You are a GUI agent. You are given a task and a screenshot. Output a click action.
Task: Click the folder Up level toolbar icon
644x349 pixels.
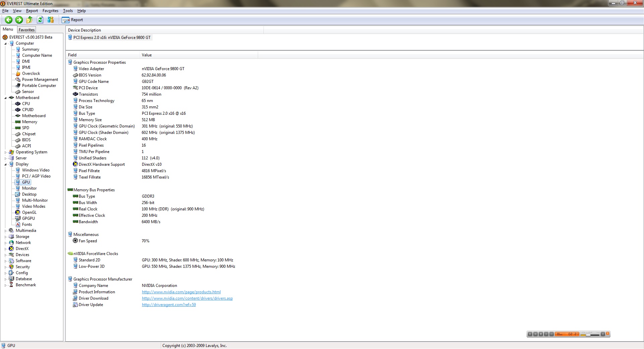coord(30,20)
